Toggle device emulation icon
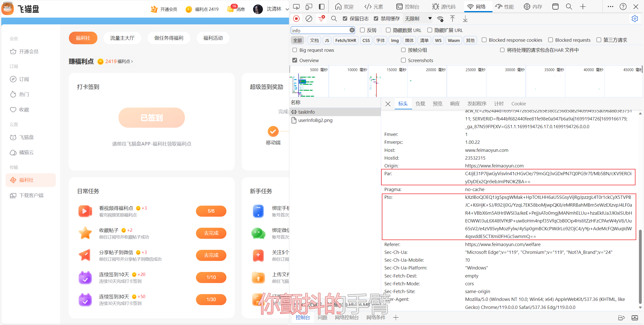644x325 pixels. (x=309, y=7)
